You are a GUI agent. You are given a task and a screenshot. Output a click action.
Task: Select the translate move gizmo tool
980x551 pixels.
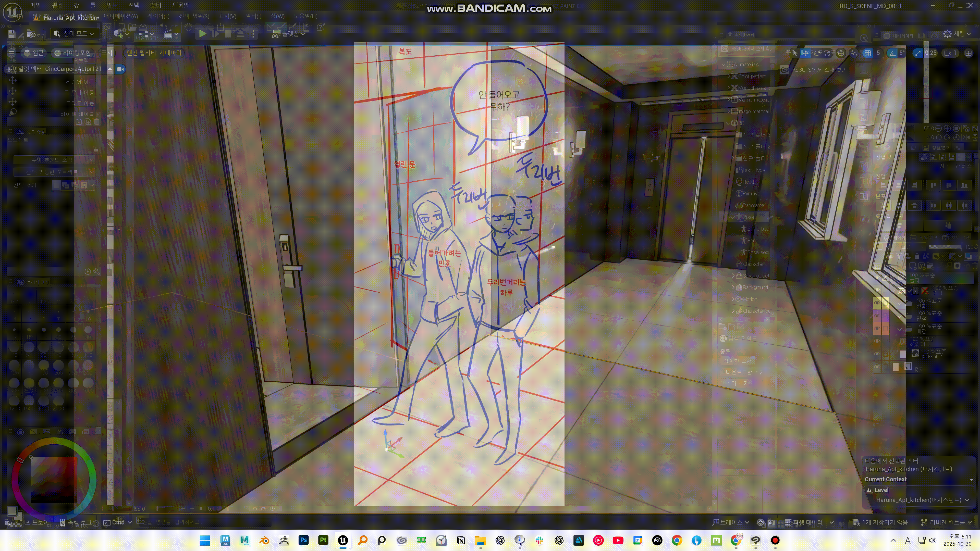805,53
